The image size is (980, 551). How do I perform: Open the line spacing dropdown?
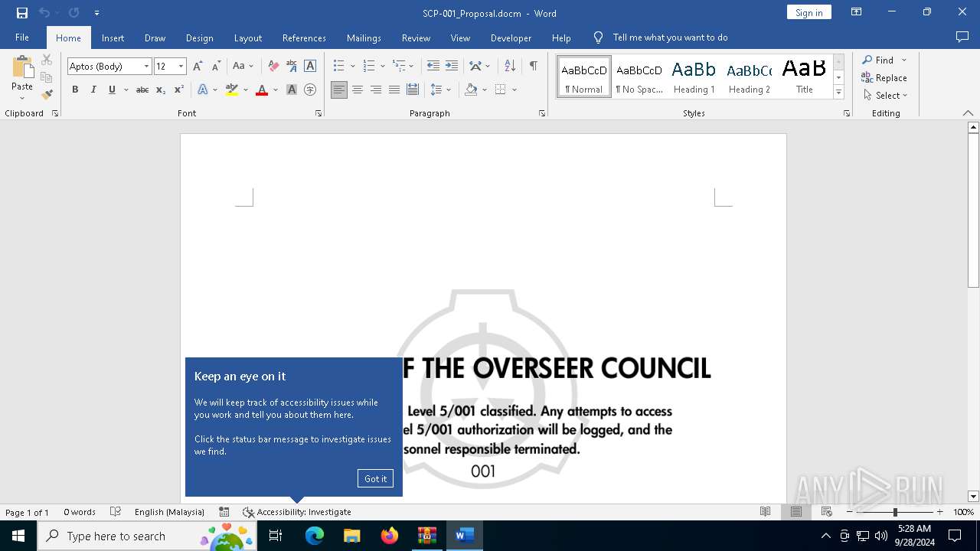(x=441, y=90)
